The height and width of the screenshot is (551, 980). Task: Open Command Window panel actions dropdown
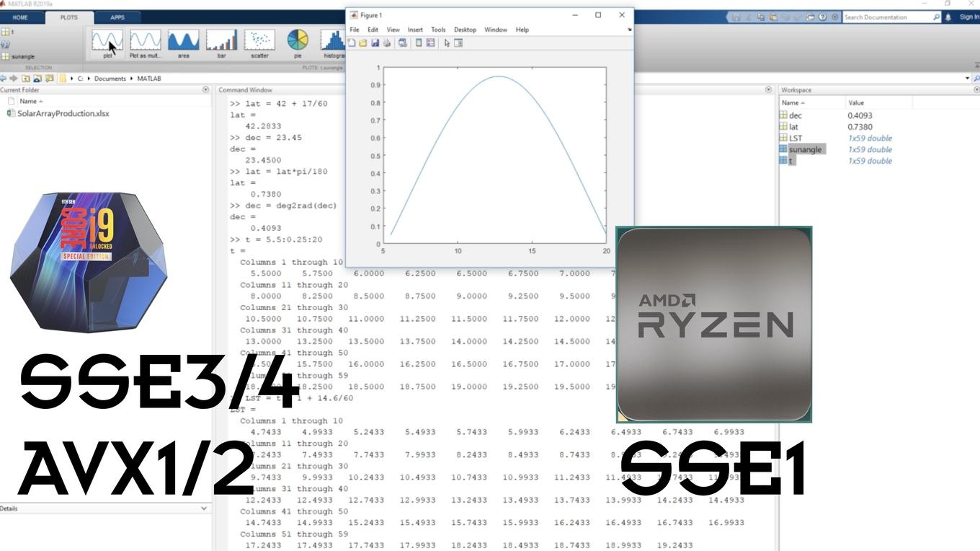point(768,90)
